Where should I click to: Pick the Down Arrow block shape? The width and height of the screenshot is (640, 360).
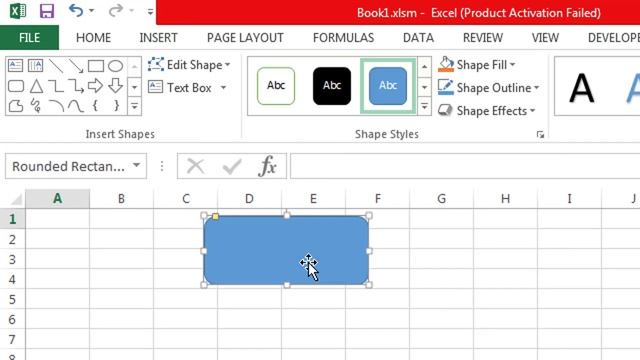tap(116, 86)
